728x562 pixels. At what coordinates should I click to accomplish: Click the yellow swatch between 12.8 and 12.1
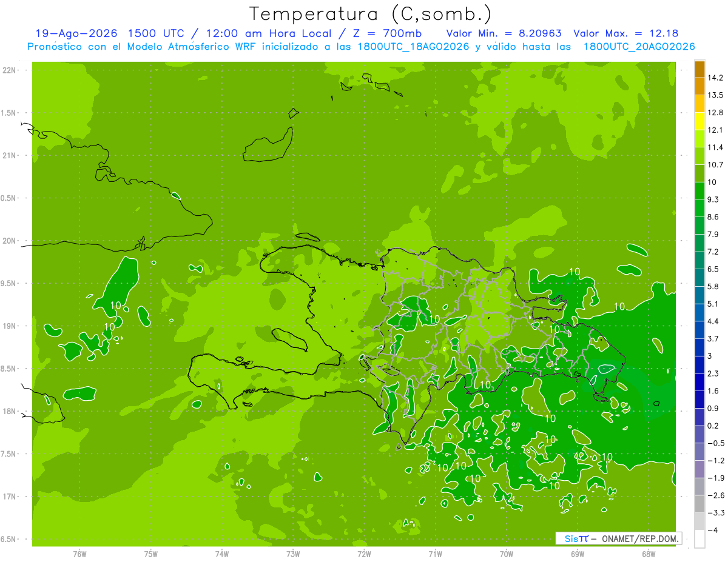pyautogui.click(x=699, y=121)
